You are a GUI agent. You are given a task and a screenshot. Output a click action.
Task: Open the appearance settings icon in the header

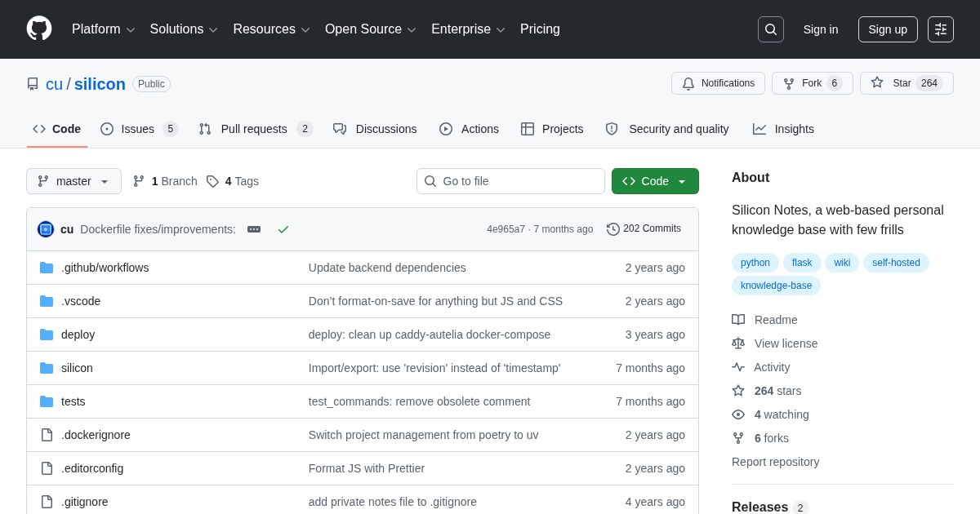pos(941,29)
